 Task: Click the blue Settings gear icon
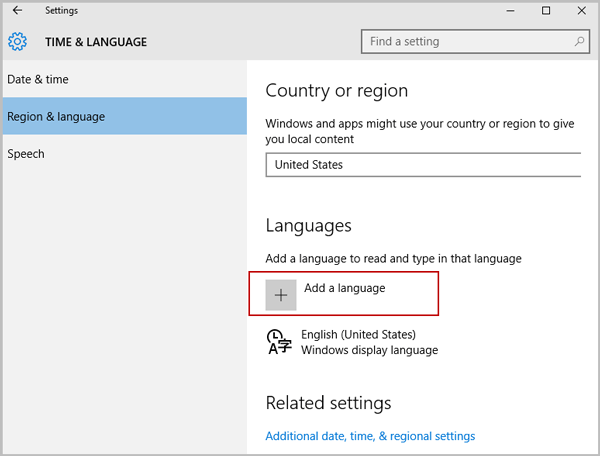coord(18,41)
